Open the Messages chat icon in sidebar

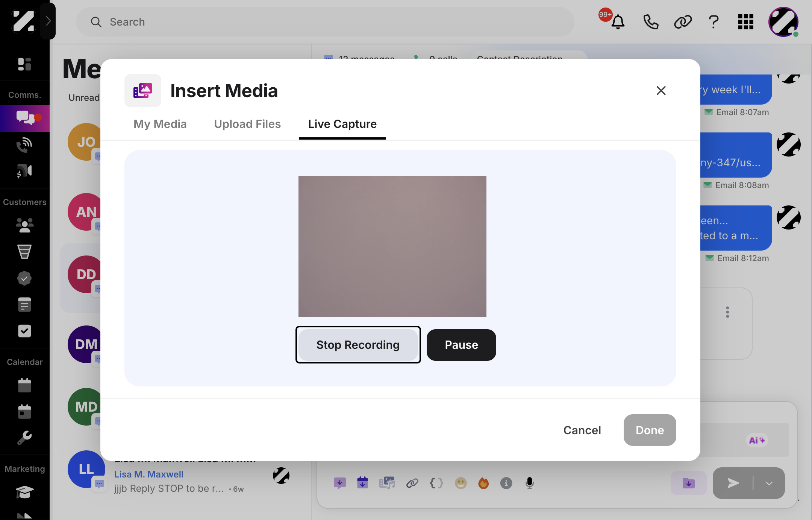point(25,118)
